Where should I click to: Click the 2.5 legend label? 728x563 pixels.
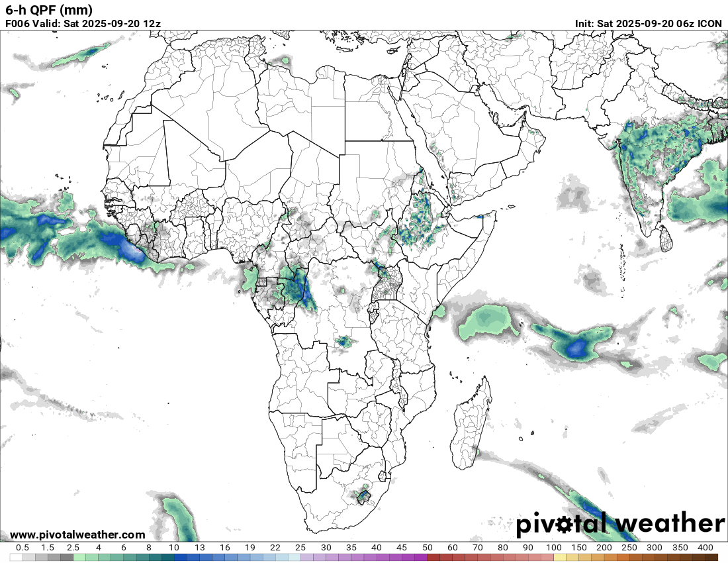(x=73, y=548)
